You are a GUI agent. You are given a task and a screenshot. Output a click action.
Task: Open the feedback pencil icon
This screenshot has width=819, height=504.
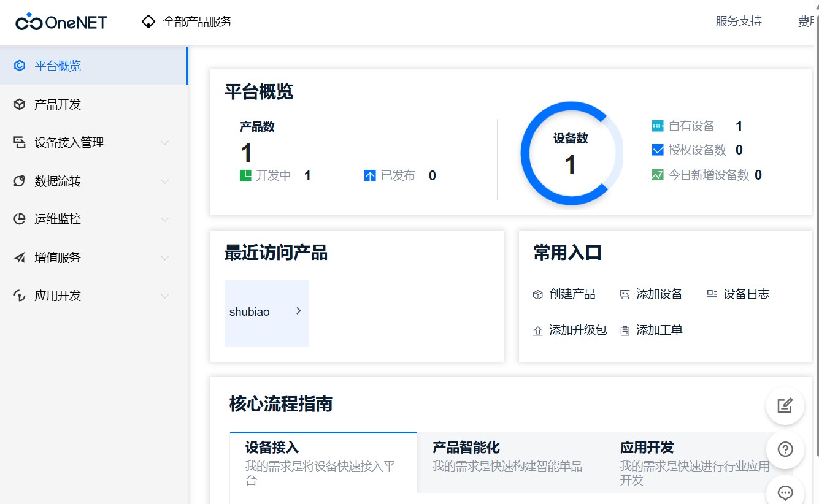coord(785,405)
